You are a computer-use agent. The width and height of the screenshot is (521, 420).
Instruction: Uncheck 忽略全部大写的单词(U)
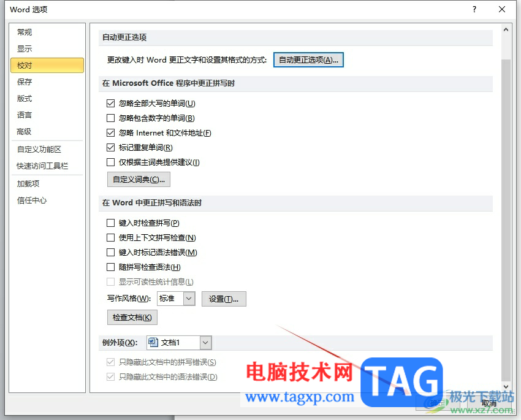coord(111,104)
